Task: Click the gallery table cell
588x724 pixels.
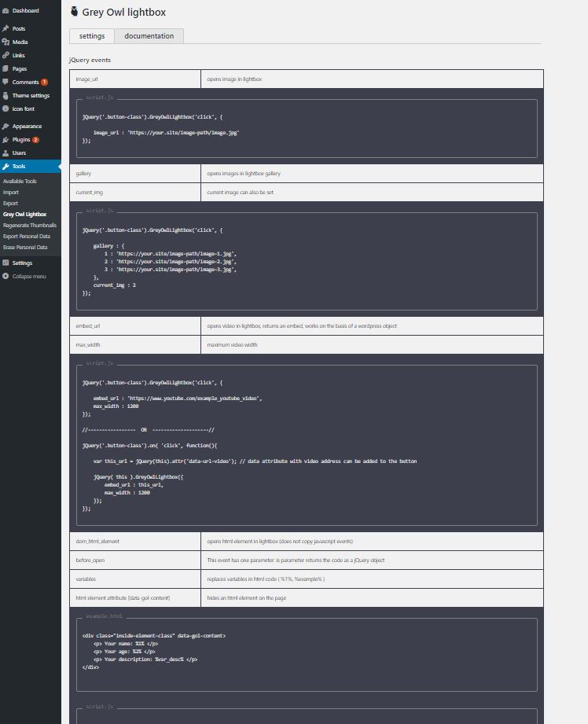Action: 135,174
